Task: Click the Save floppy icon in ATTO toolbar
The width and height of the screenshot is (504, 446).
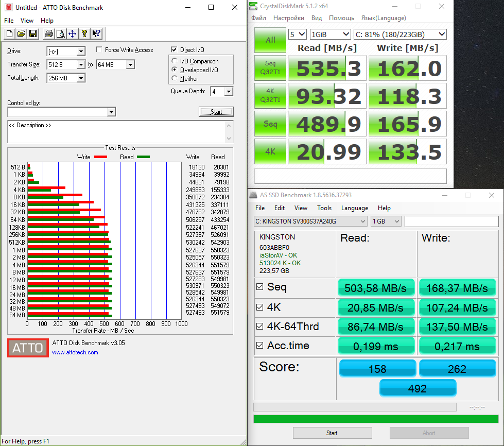Action: click(33, 34)
